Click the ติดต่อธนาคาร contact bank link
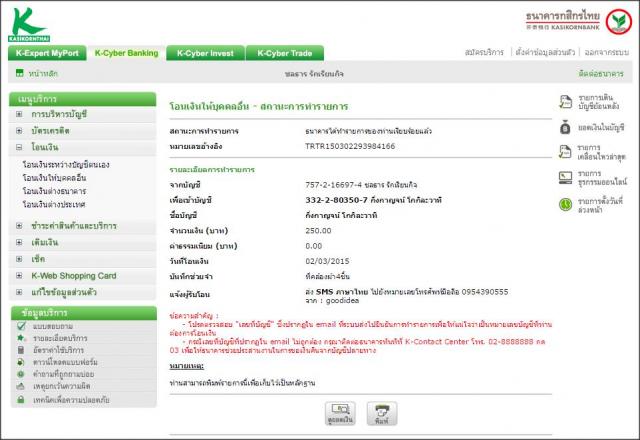Viewport: 640px width, 440px height. pyautogui.click(x=603, y=75)
